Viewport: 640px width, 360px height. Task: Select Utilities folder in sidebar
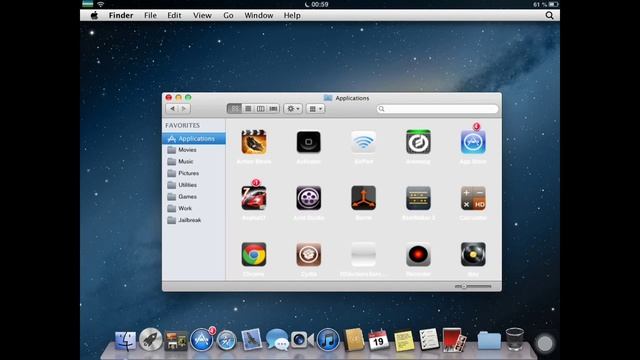tap(194, 185)
